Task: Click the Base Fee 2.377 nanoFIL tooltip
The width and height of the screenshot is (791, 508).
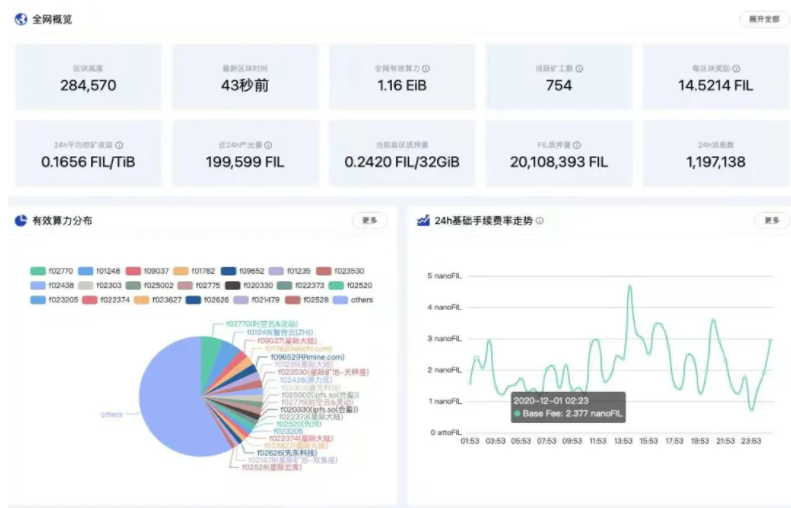Action: [569, 407]
